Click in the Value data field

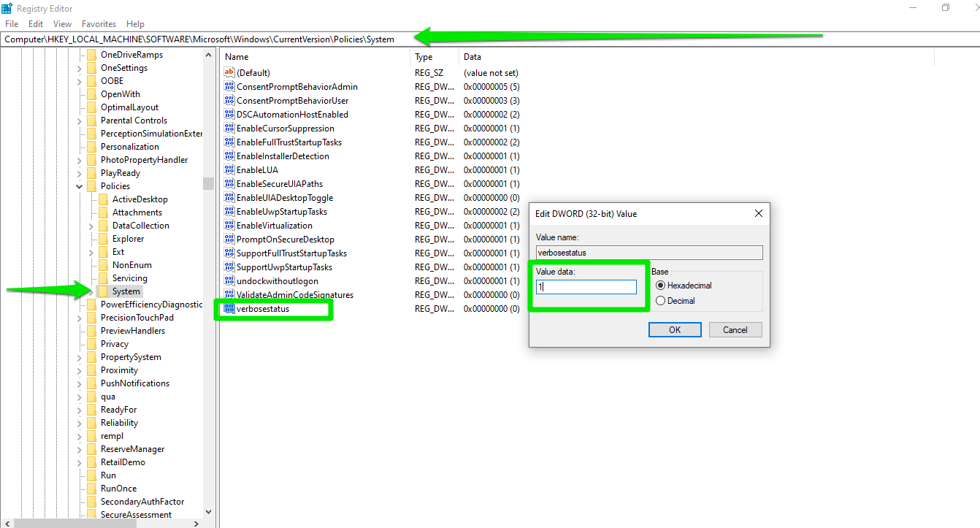point(586,287)
